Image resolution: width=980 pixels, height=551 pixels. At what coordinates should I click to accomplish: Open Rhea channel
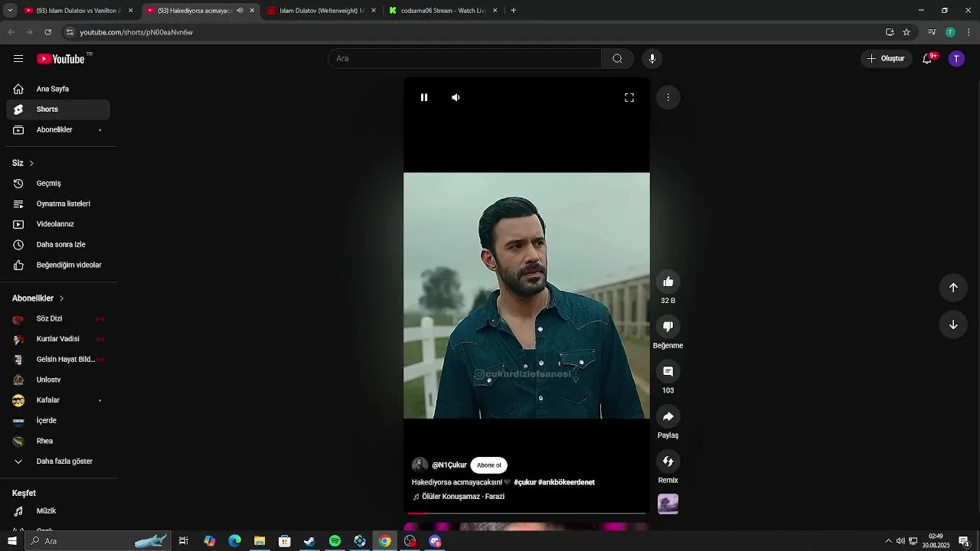click(x=58, y=441)
